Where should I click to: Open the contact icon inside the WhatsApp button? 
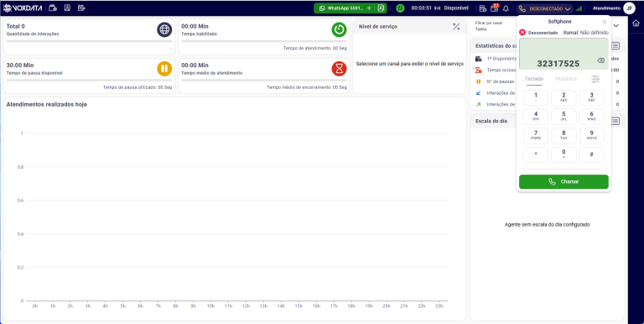click(381, 8)
